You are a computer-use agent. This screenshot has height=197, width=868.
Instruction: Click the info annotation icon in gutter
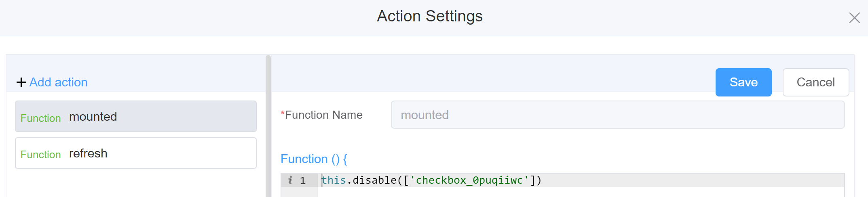pyautogui.click(x=290, y=180)
